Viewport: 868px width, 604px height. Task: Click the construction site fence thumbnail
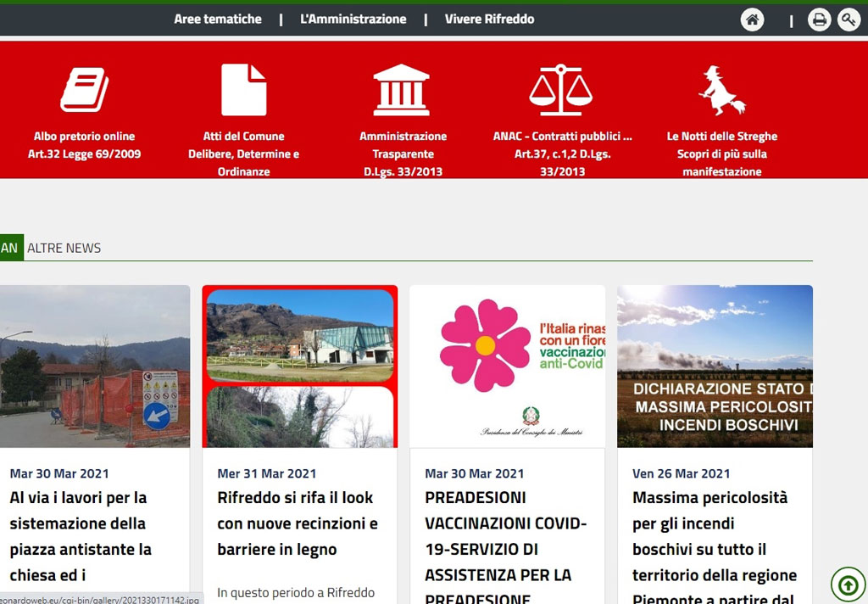click(x=95, y=366)
